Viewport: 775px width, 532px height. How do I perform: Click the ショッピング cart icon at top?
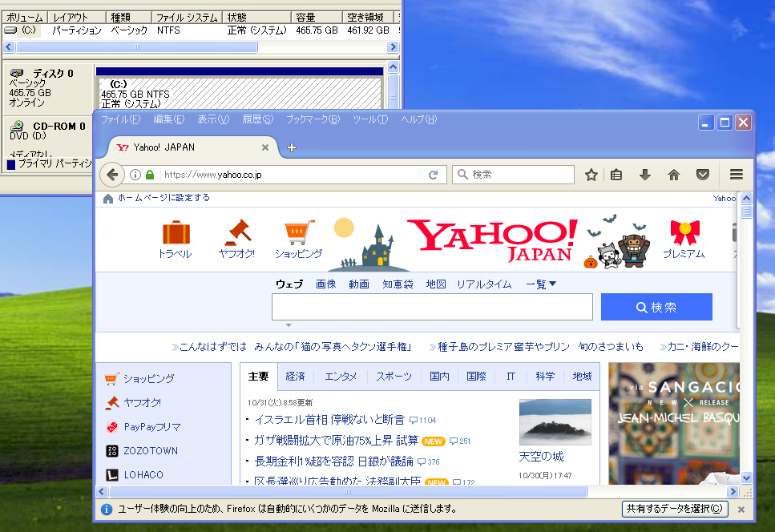[299, 232]
